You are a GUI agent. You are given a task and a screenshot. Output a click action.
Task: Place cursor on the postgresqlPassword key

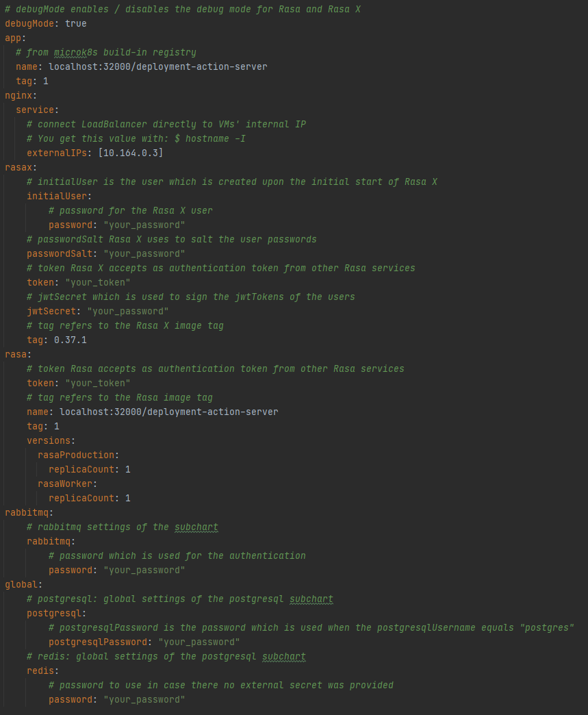97,642
